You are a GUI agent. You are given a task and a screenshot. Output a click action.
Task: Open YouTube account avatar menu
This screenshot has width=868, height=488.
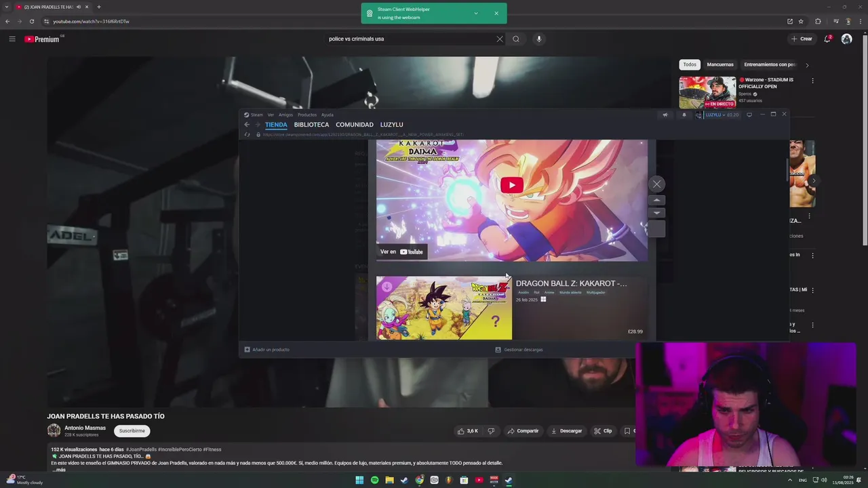point(846,39)
